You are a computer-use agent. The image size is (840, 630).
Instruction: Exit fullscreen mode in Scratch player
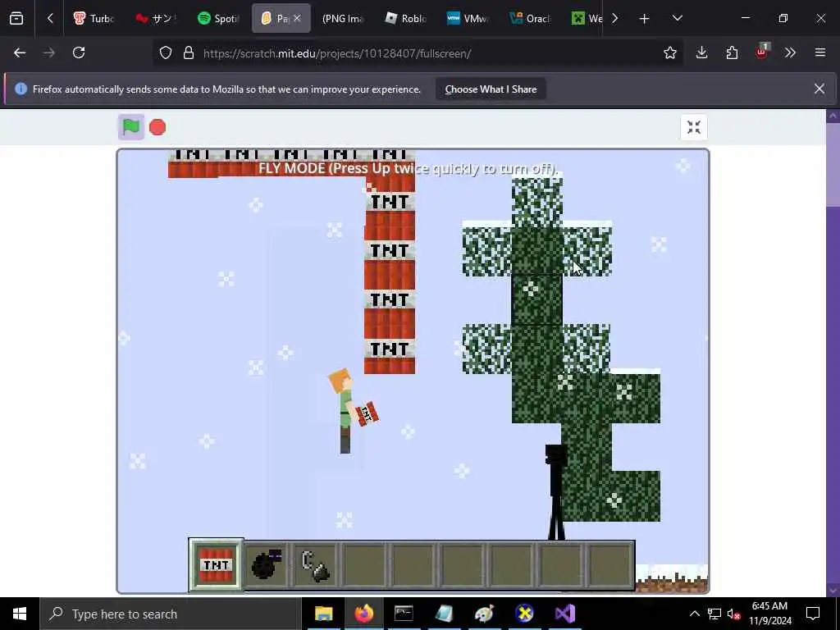coord(694,127)
